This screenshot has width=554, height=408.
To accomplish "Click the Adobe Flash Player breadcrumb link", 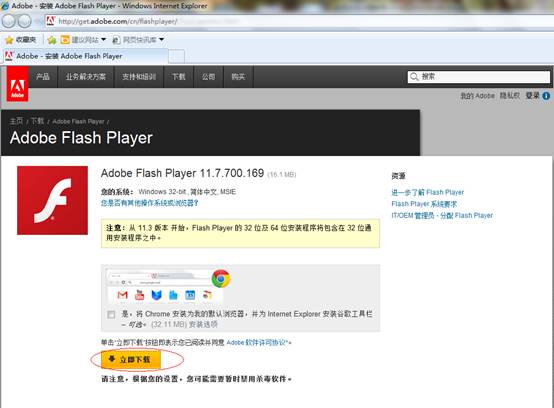I will tap(78, 122).
